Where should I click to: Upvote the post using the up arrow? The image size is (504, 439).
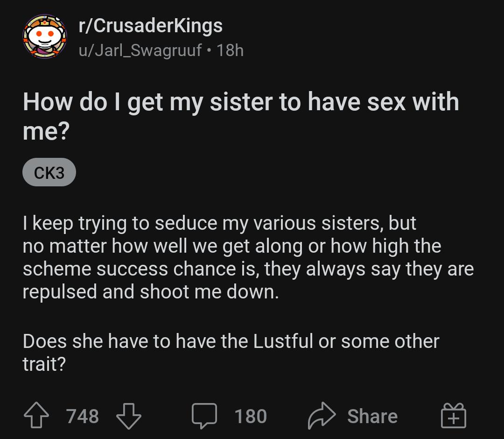click(x=35, y=415)
